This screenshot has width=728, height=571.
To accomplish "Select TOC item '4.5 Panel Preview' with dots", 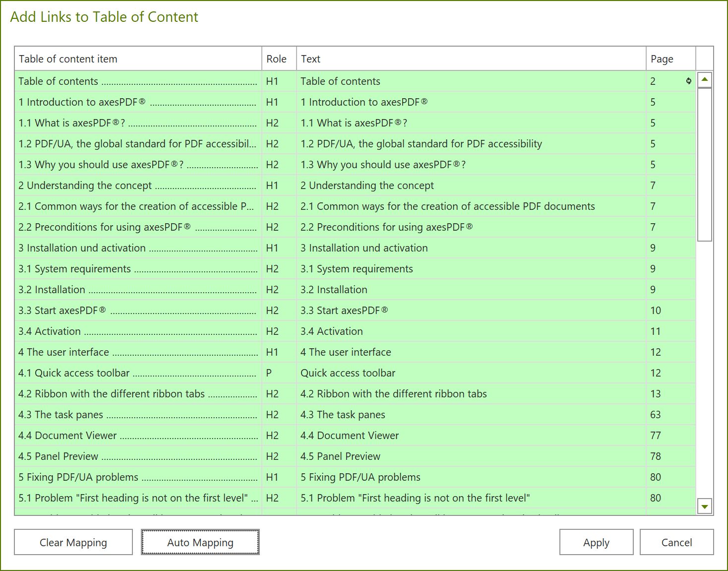I will 138,456.
